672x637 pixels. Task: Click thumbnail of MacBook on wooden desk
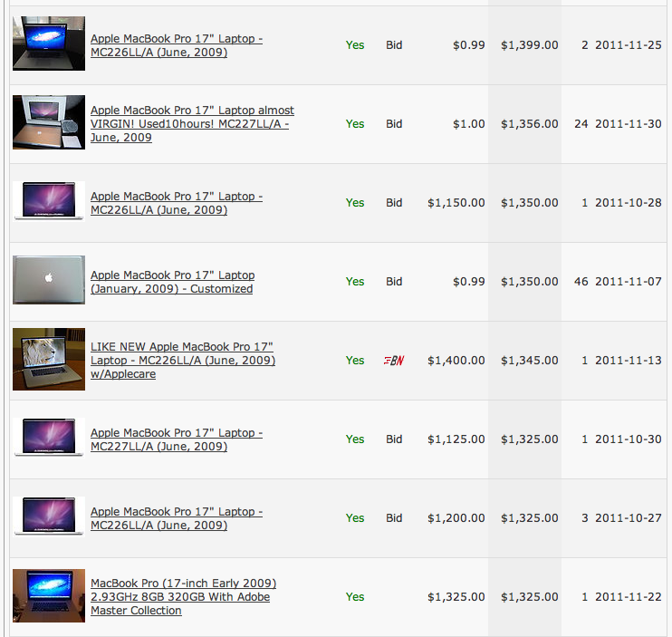coord(49,596)
